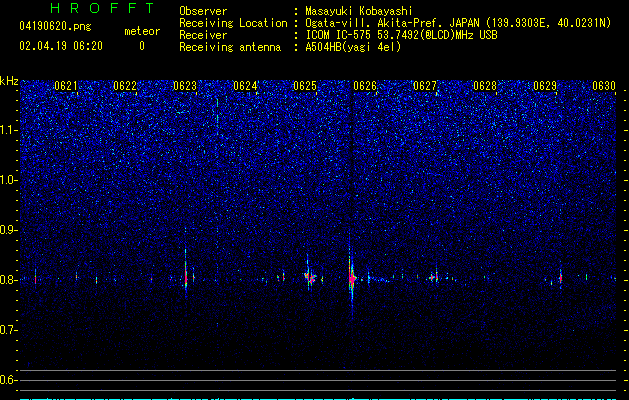Click the 0626 time marker
Screen dimensions: 629x400
(365, 86)
